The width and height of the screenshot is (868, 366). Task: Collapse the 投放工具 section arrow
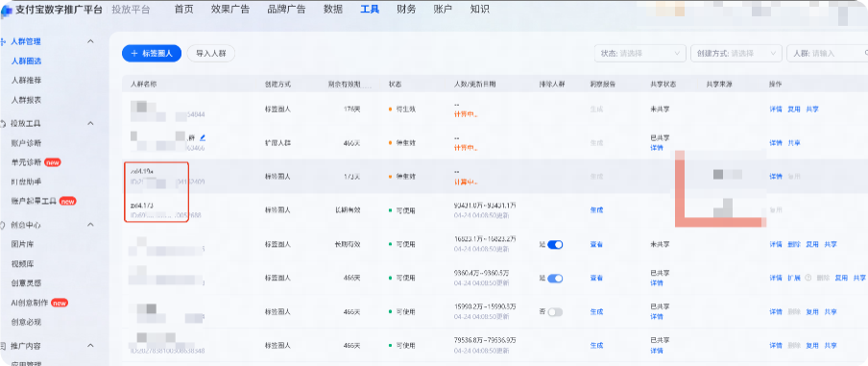(x=91, y=124)
